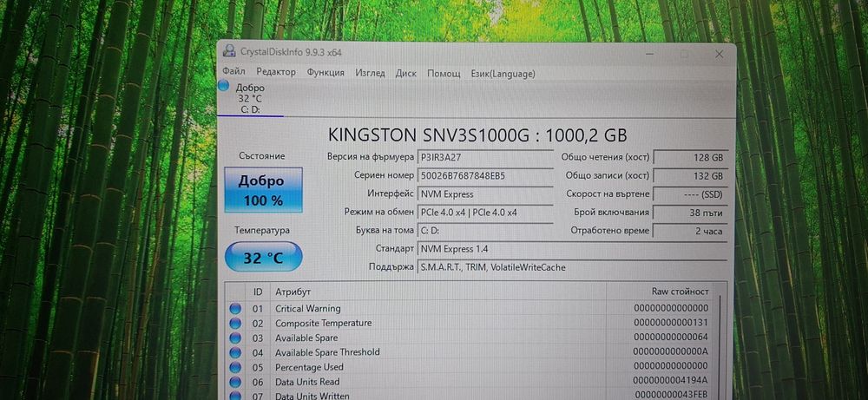Click the serial number field 50026B7687848EB5
This screenshot has height=400, width=868.
485,175
